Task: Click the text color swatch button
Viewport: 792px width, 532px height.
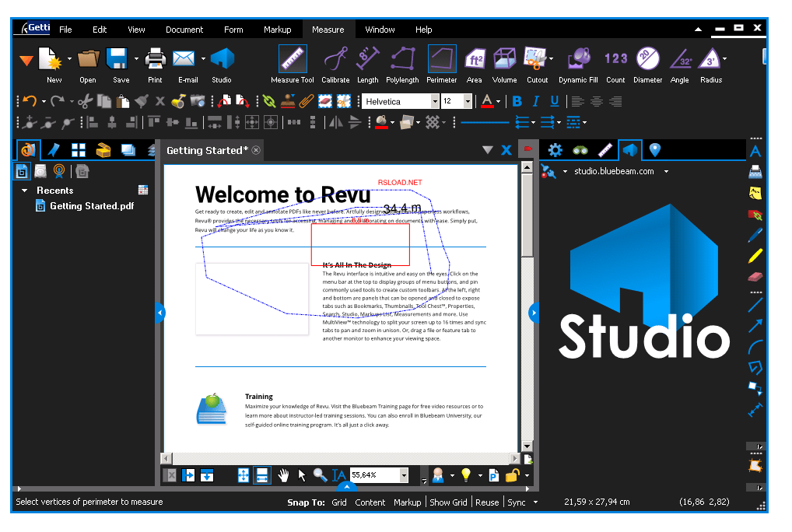Action: 487,101
